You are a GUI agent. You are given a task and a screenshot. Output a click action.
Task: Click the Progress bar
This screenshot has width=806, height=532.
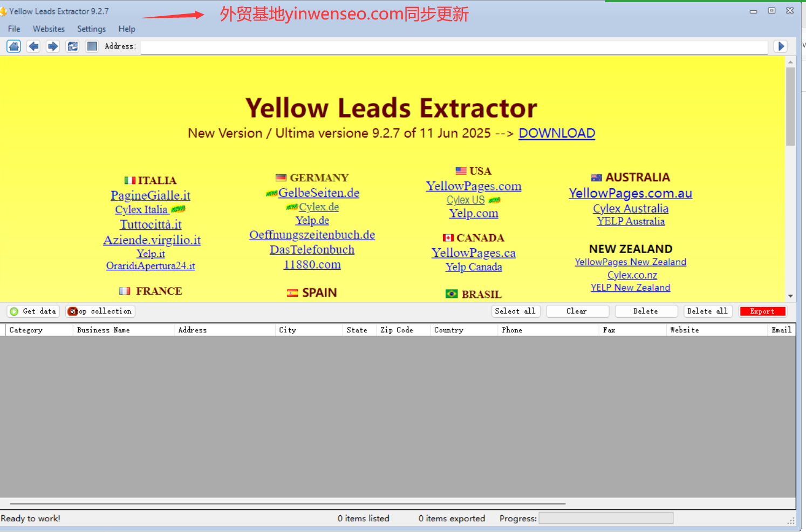pyautogui.click(x=606, y=519)
